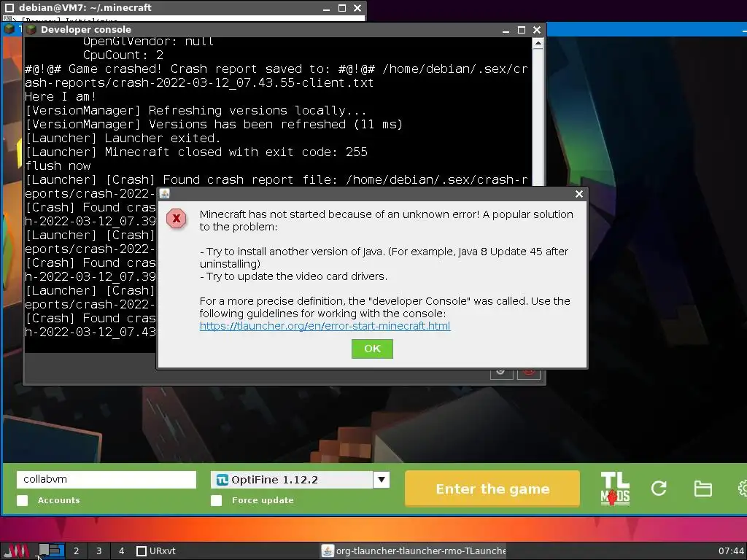Viewport: 747px width, 560px height.
Task: Click the scroll-up arrow in Developer console
Action: [x=538, y=44]
